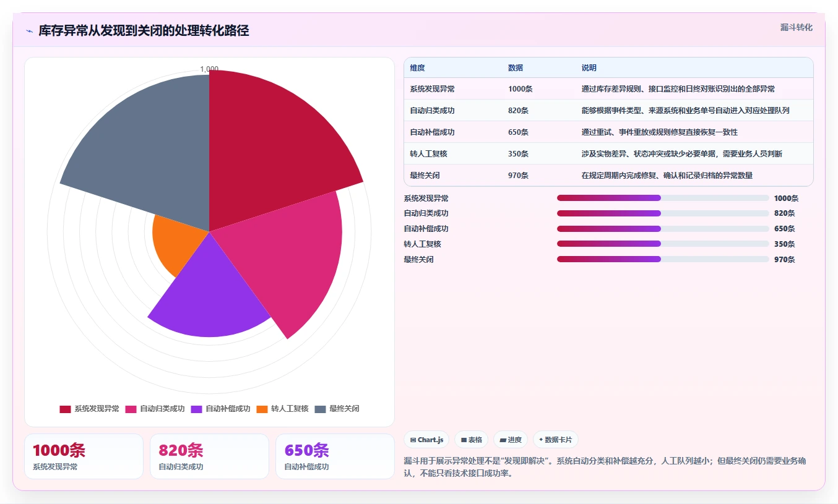
Task: Select the 自动补偿成功 table row name
Action: [432, 132]
